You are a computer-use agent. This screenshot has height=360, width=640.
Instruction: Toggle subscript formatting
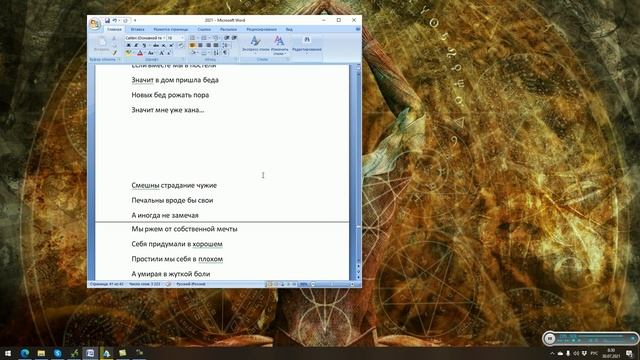click(x=164, y=45)
